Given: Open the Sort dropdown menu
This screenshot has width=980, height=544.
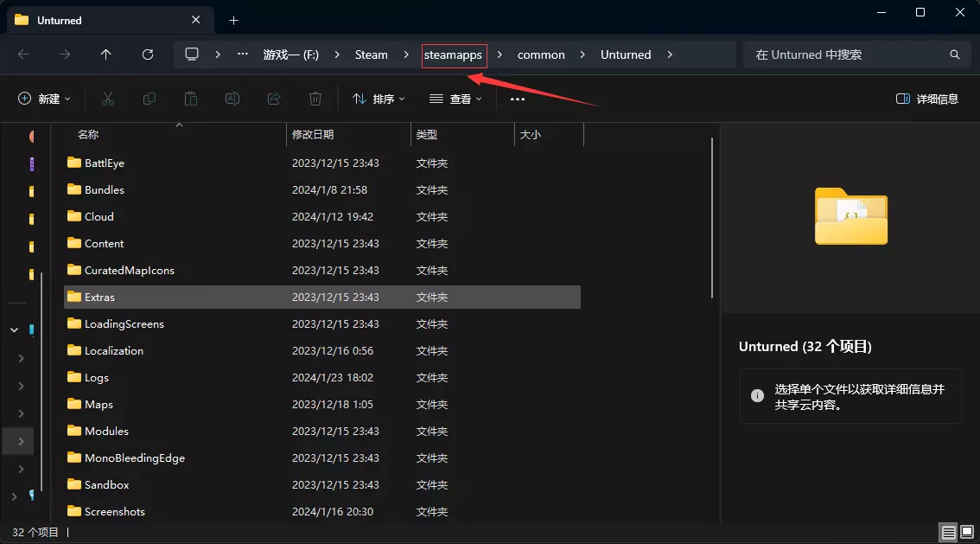Looking at the screenshot, I should (x=379, y=99).
